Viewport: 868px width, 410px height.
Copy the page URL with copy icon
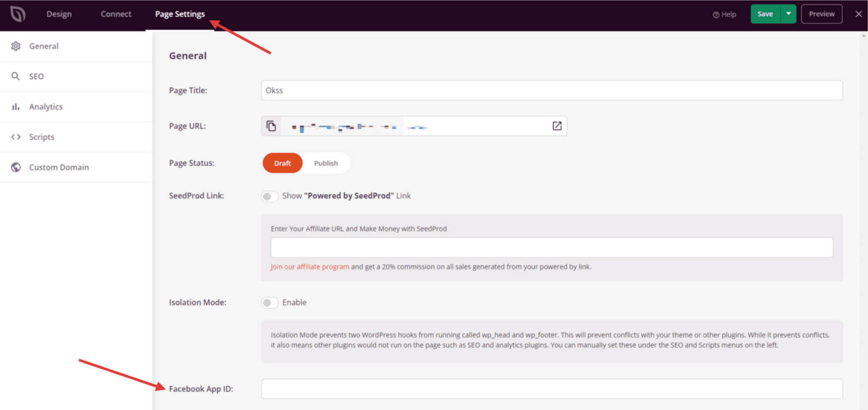pyautogui.click(x=271, y=126)
